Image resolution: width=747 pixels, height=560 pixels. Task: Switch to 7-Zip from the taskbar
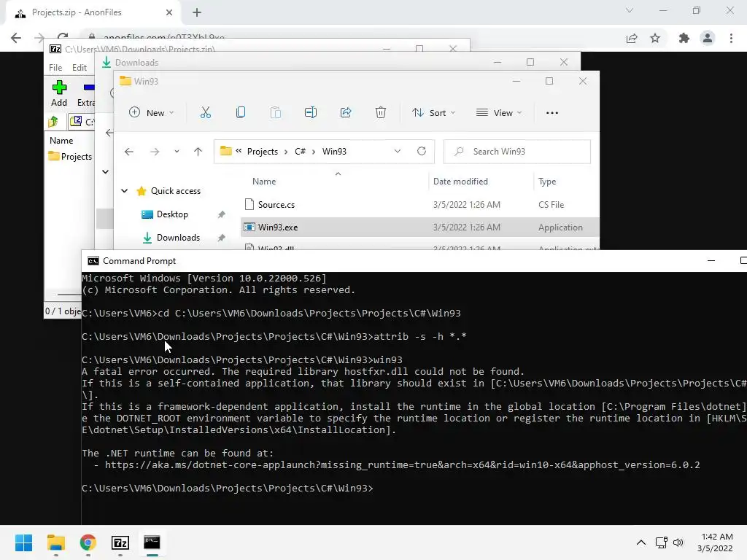coord(120,542)
